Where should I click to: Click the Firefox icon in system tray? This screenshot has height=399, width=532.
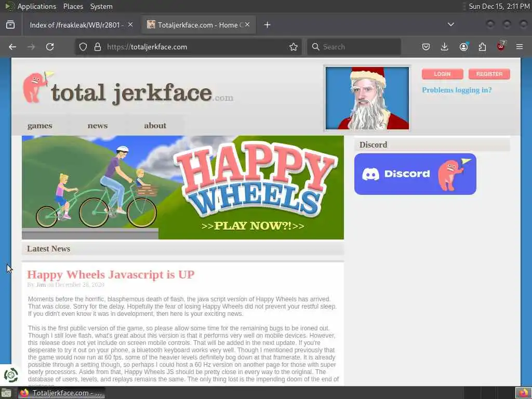coord(523,393)
